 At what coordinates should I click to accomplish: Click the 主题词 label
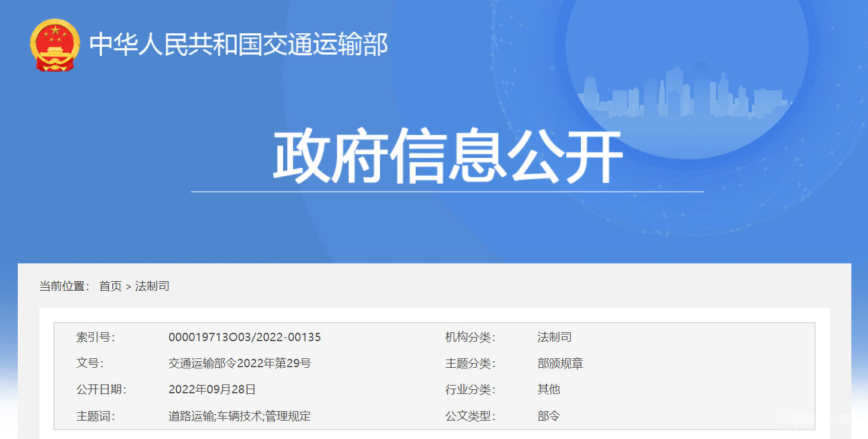[x=95, y=416]
